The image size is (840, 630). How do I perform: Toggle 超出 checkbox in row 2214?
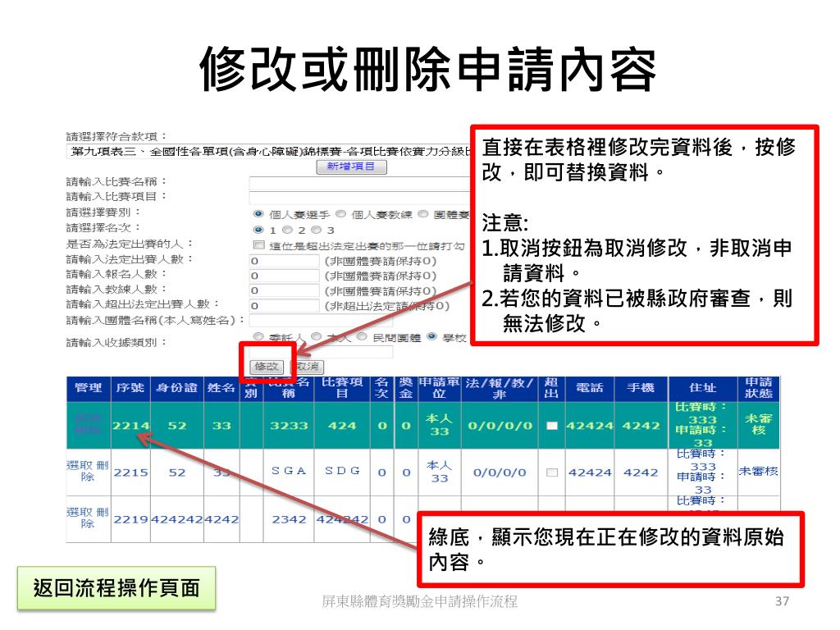(552, 426)
